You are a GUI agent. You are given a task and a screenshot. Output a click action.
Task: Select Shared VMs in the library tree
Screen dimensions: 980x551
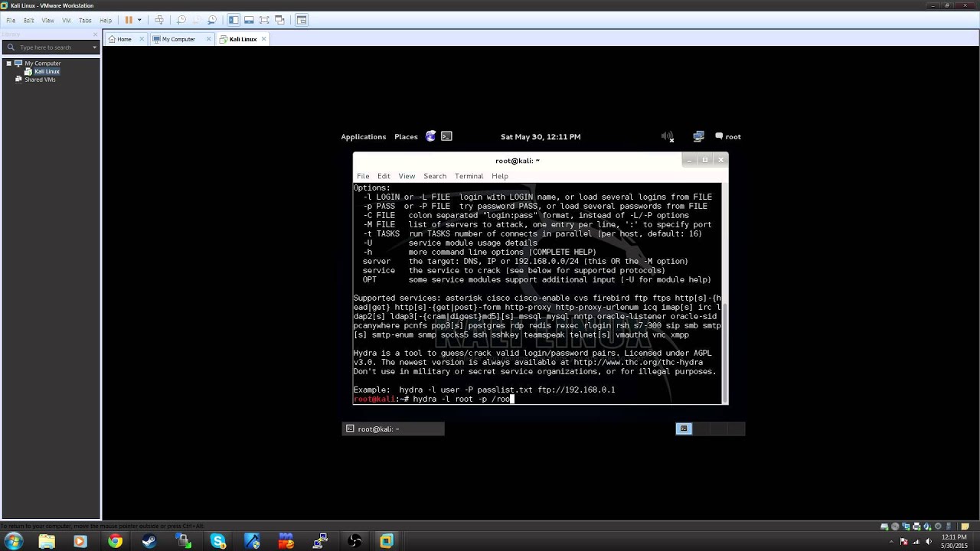40,80
